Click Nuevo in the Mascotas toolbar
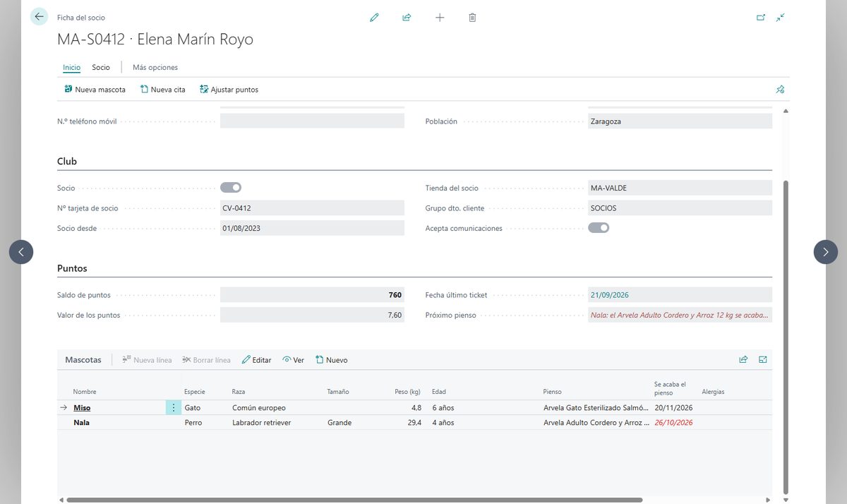The height and width of the screenshot is (504, 847). [x=331, y=360]
